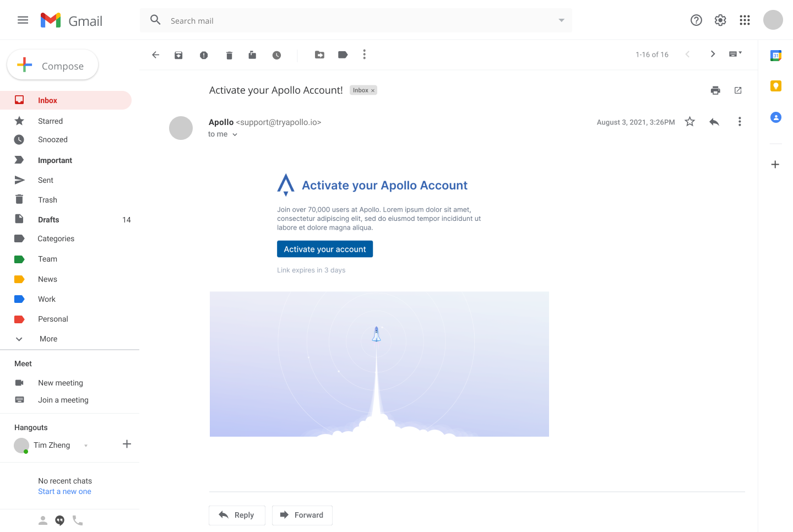The height and width of the screenshot is (532, 793).
Task: Open the Contacts side panel icon
Action: click(x=775, y=117)
